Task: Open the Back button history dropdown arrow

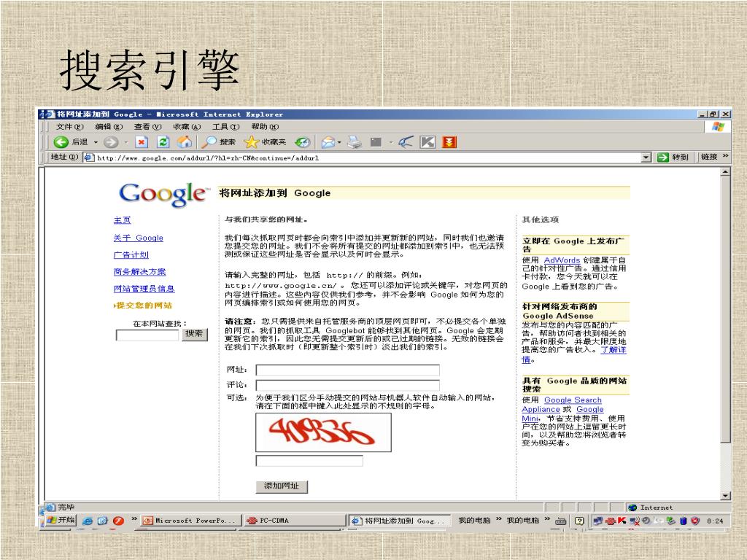Action: point(96,142)
